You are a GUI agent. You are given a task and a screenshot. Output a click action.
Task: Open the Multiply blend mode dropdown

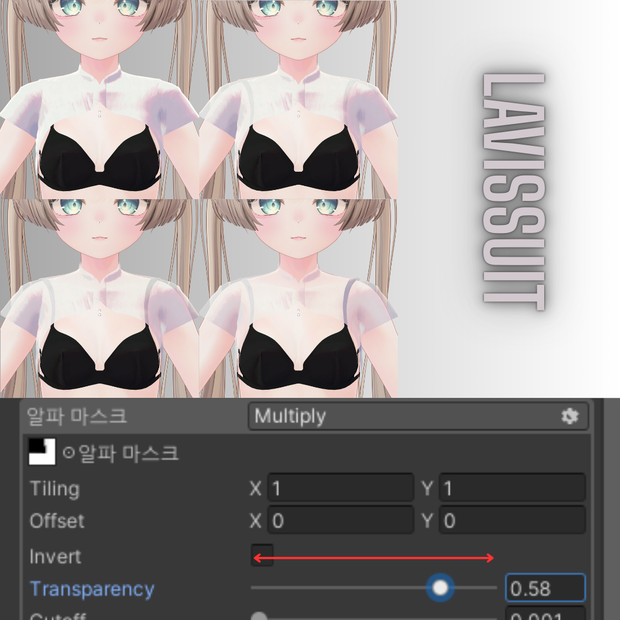[x=418, y=416]
